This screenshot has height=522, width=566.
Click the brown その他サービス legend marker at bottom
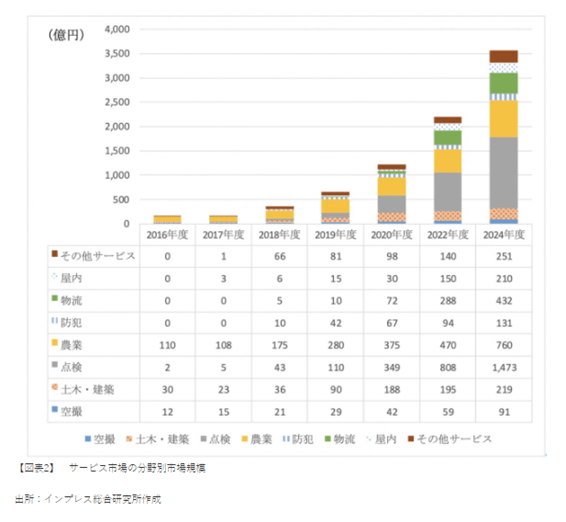410,439
